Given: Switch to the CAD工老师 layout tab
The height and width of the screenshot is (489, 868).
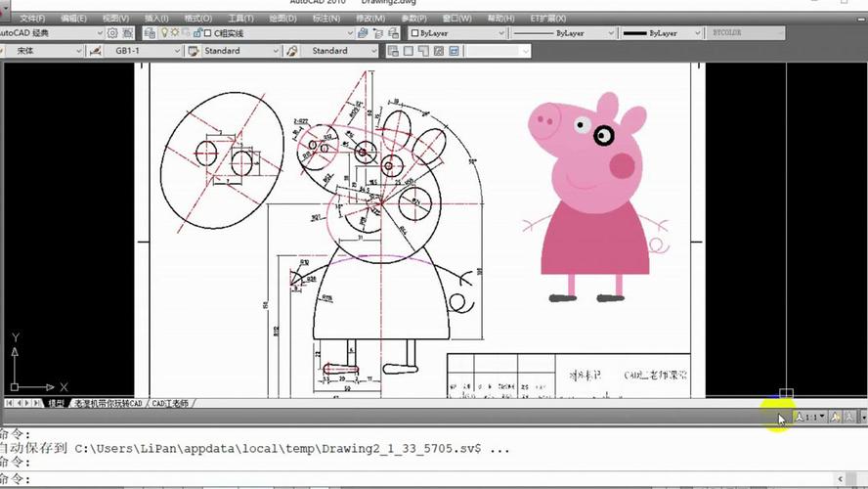Looking at the screenshot, I should [169, 403].
